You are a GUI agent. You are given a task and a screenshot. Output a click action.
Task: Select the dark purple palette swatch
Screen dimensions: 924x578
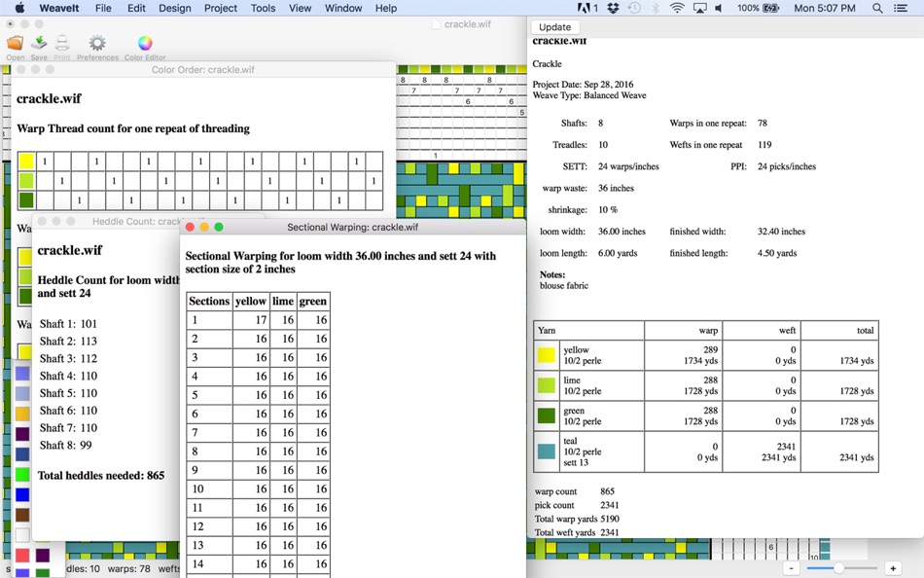pyautogui.click(x=22, y=434)
